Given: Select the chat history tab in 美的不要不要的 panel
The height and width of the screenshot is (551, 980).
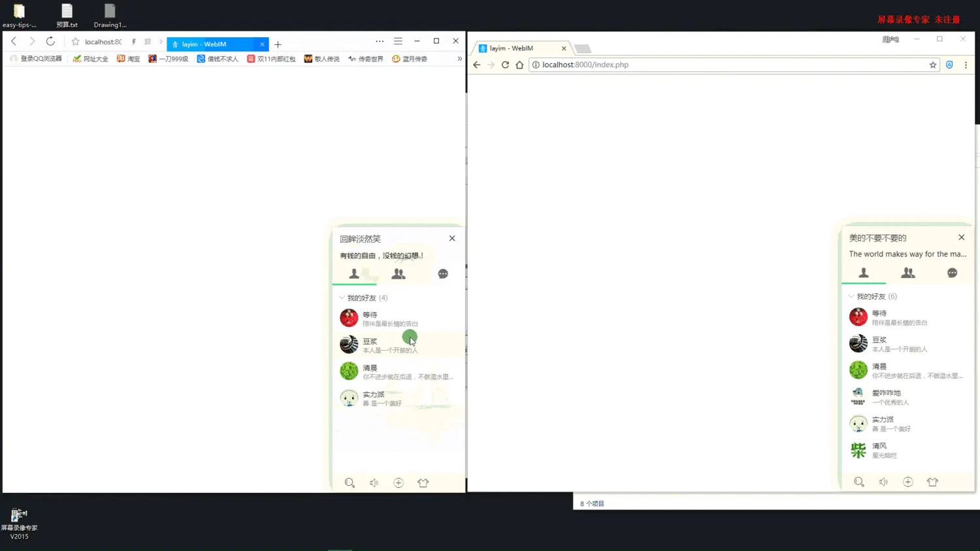Looking at the screenshot, I should pyautogui.click(x=953, y=273).
